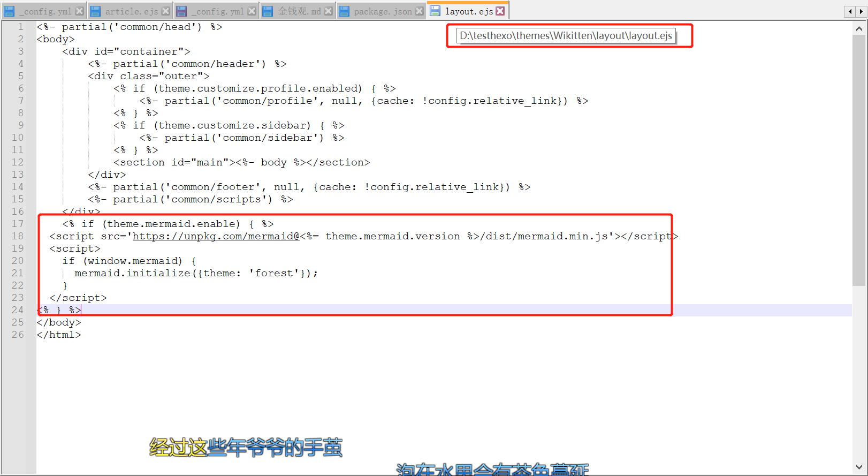Click the div id="container" line
Screen dimensions: 868x476
click(126, 51)
